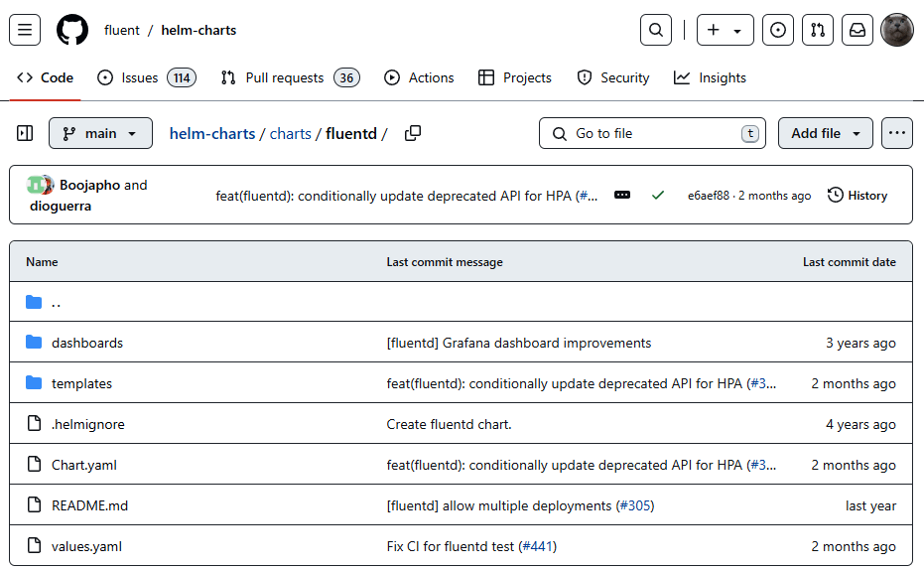The height and width of the screenshot is (570, 924).
Task: Open the issues circle-dot header icon
Action: (778, 30)
